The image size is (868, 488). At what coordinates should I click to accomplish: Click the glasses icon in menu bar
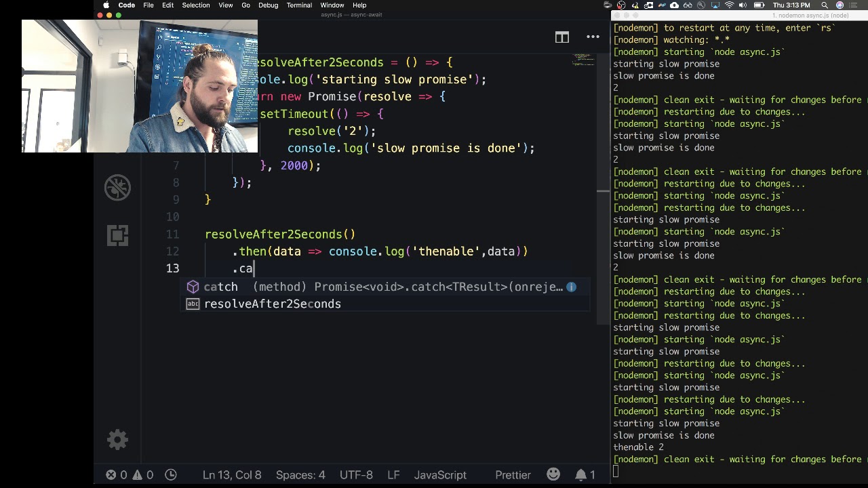(x=688, y=5)
